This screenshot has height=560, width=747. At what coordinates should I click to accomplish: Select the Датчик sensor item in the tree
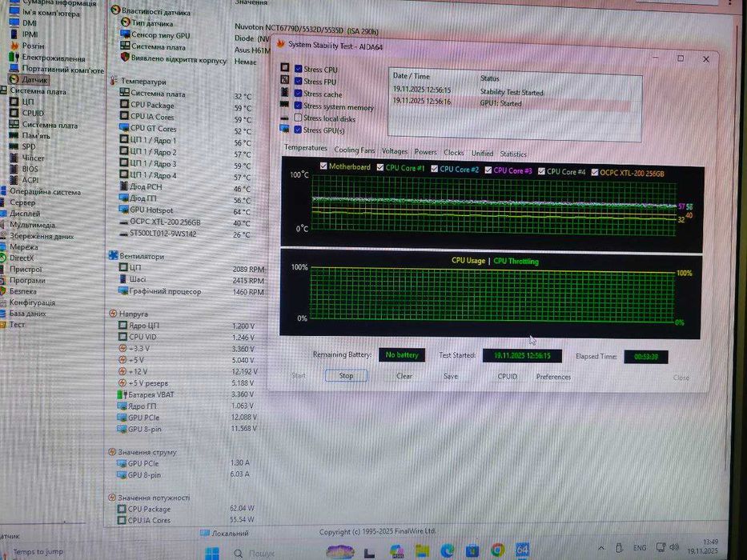pyautogui.click(x=29, y=79)
